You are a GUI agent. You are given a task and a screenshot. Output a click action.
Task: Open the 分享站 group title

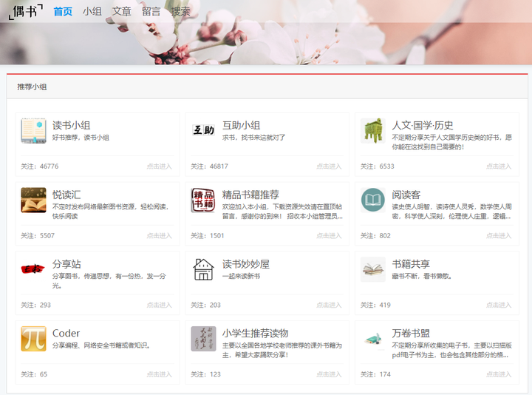(x=66, y=264)
